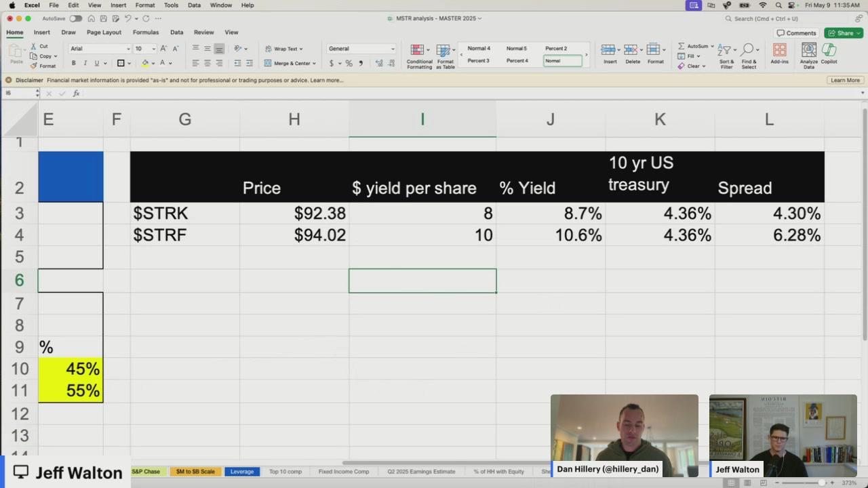Align text left

tap(195, 63)
